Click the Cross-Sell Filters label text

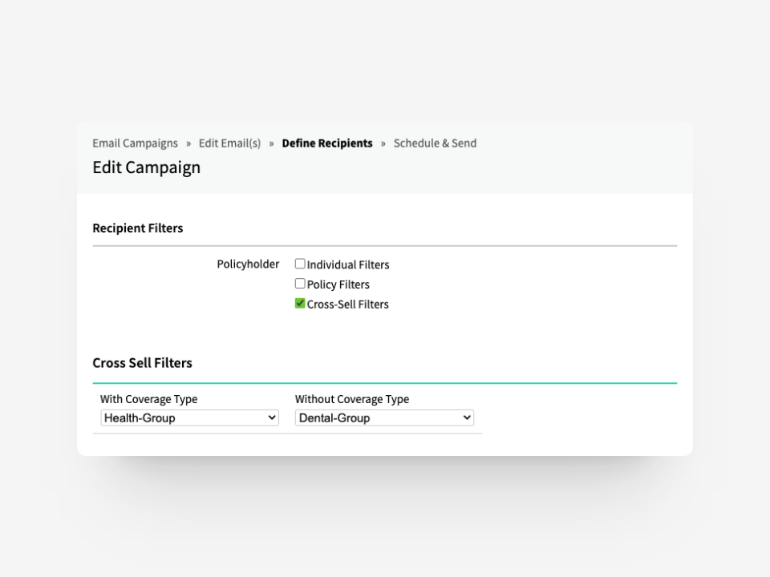(348, 304)
